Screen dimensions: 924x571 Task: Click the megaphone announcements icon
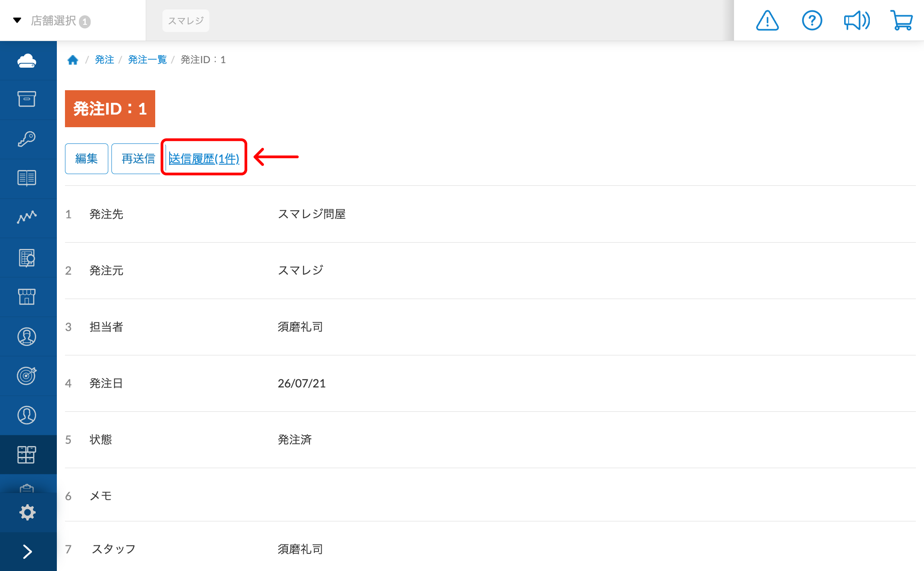[x=857, y=21]
